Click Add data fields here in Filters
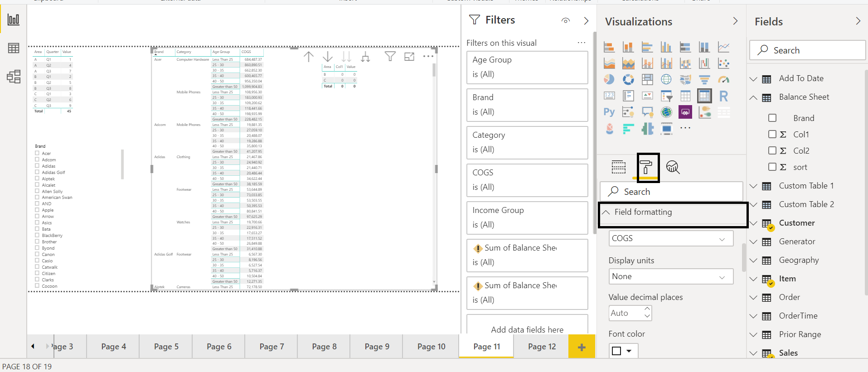 point(527,330)
